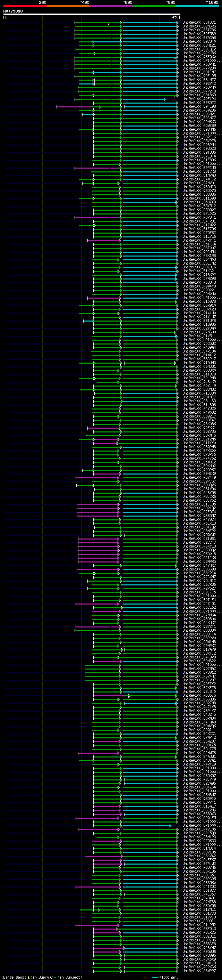Viewport: 222px width, 980px height.
Task: Click the UniRef100_B6EJM2 label
Action: coord(199,263)
